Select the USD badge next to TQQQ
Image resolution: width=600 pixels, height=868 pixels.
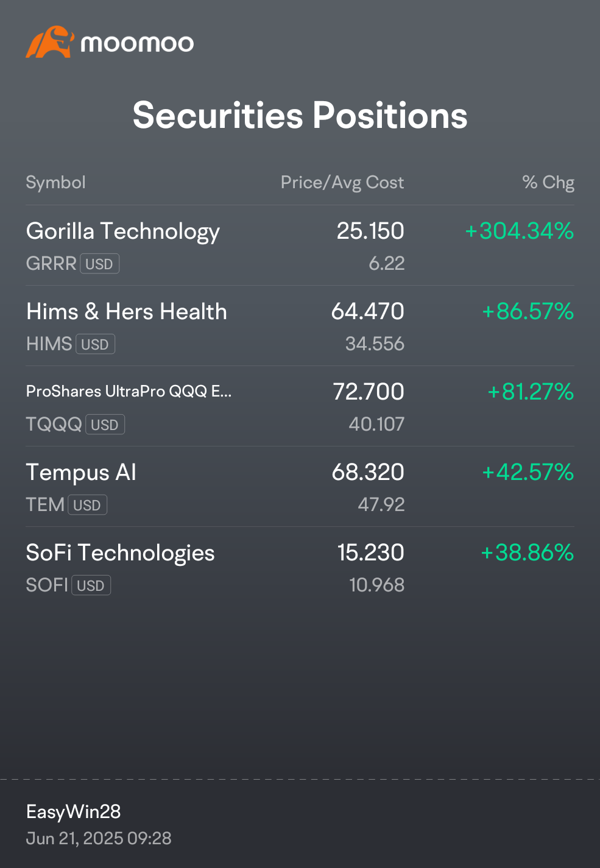pyautogui.click(x=105, y=425)
